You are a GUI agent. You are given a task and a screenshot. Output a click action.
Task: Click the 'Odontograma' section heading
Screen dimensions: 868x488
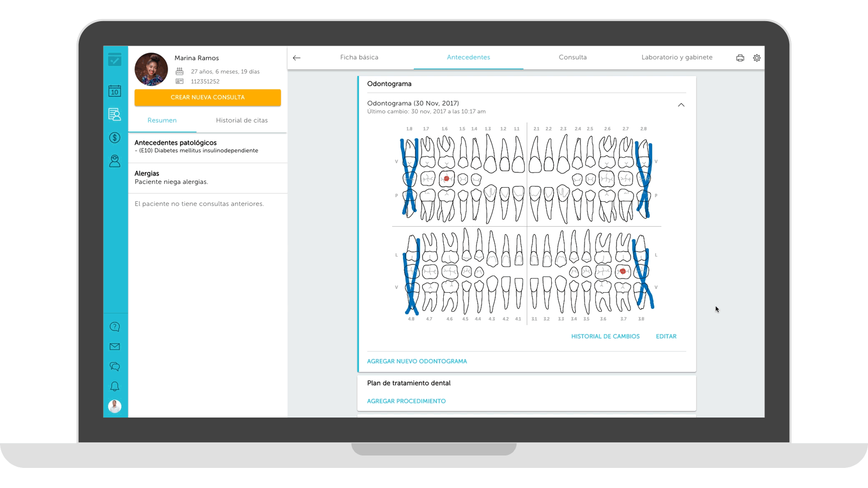pyautogui.click(x=390, y=84)
